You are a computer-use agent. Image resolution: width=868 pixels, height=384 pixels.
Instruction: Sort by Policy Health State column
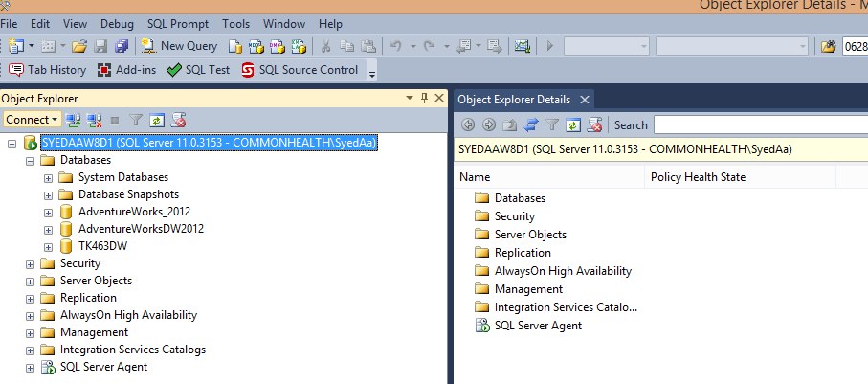coord(740,177)
